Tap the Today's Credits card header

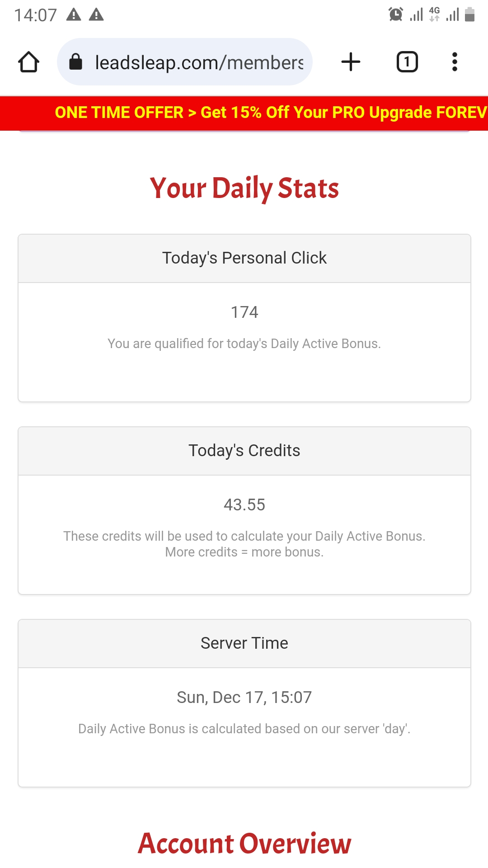coord(244,451)
